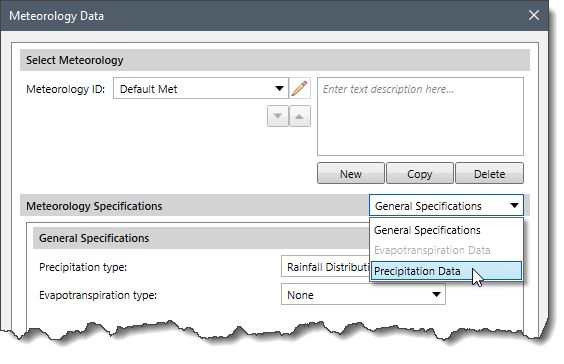The width and height of the screenshot is (564, 364).
Task: Select Precipitation Data in the dropdown list
Action: pos(446,271)
